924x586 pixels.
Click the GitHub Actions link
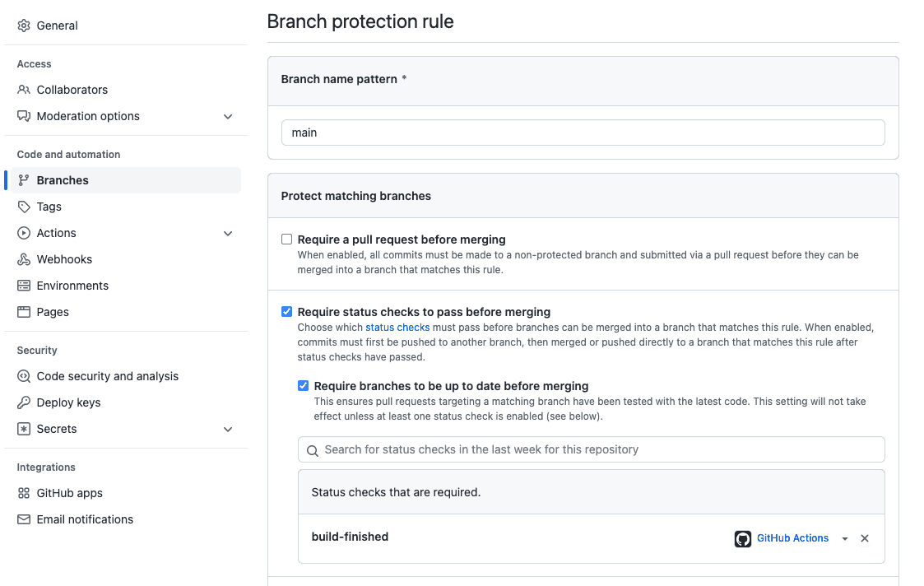pos(792,538)
